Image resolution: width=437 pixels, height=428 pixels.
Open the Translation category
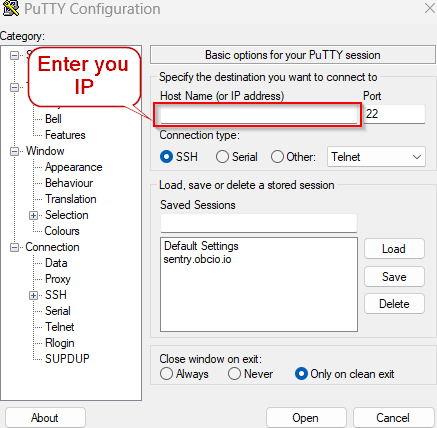click(x=71, y=199)
